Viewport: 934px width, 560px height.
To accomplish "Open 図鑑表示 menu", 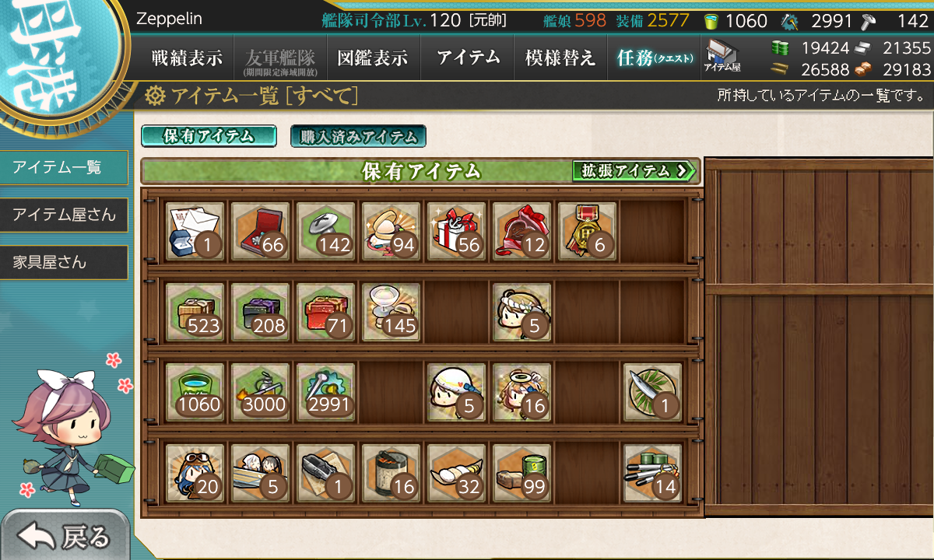I will click(x=373, y=58).
